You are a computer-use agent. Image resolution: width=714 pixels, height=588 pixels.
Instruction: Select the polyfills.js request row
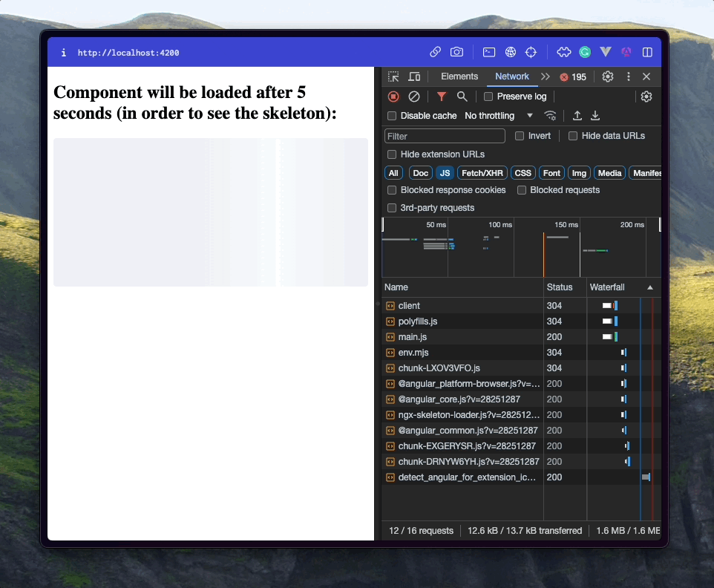pos(521,321)
